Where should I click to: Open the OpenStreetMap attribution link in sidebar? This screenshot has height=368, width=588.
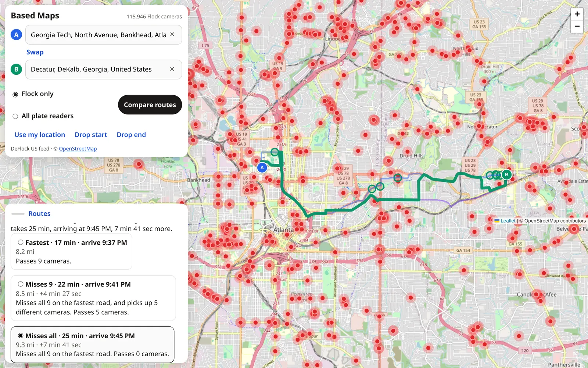click(78, 149)
